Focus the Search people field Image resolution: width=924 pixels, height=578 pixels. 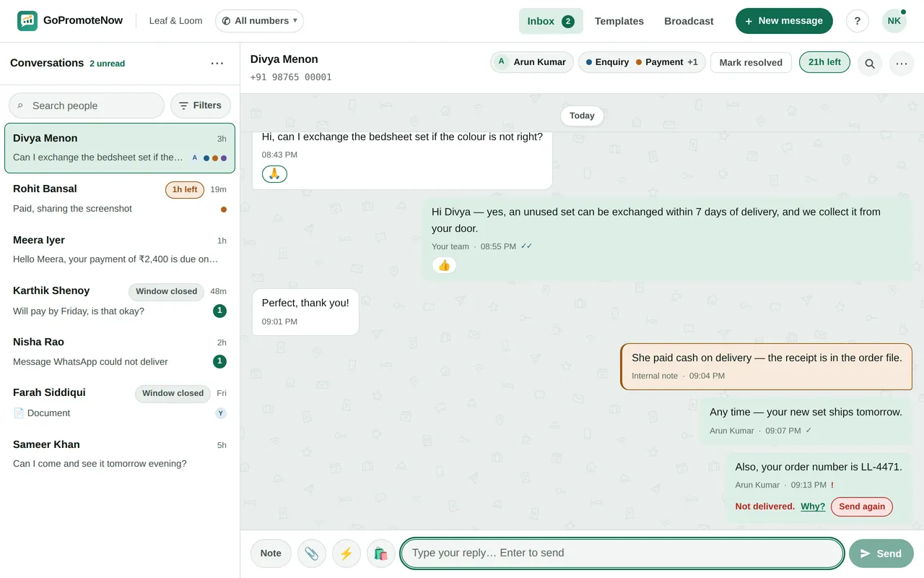(x=87, y=105)
